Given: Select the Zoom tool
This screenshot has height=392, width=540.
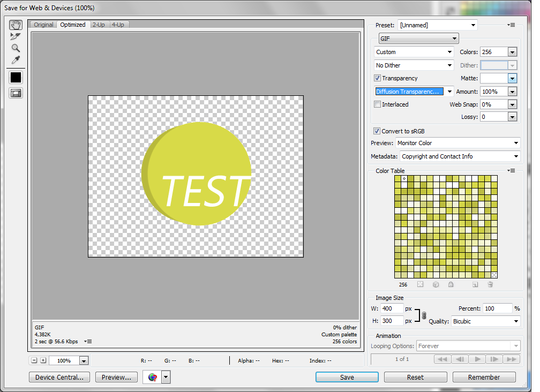Looking at the screenshot, I should click(x=16, y=48).
